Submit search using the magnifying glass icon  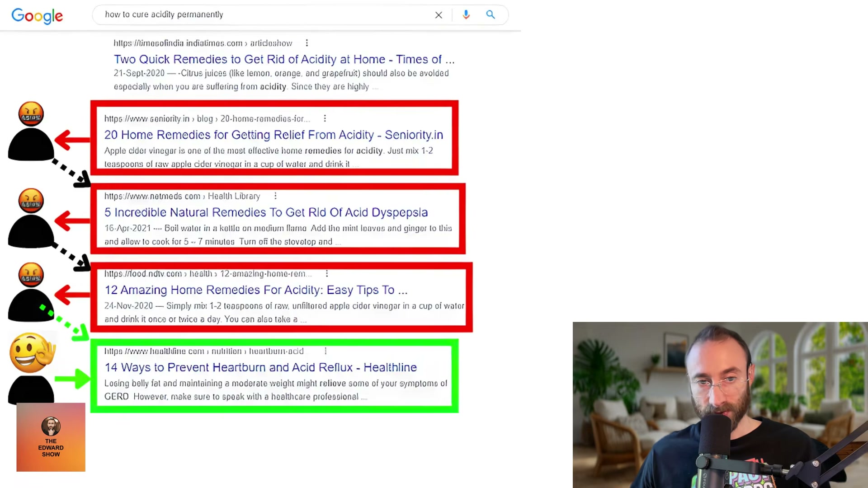pyautogui.click(x=491, y=15)
